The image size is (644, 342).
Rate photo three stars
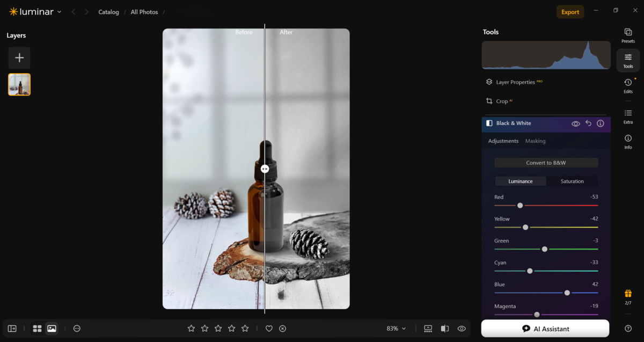(x=218, y=328)
